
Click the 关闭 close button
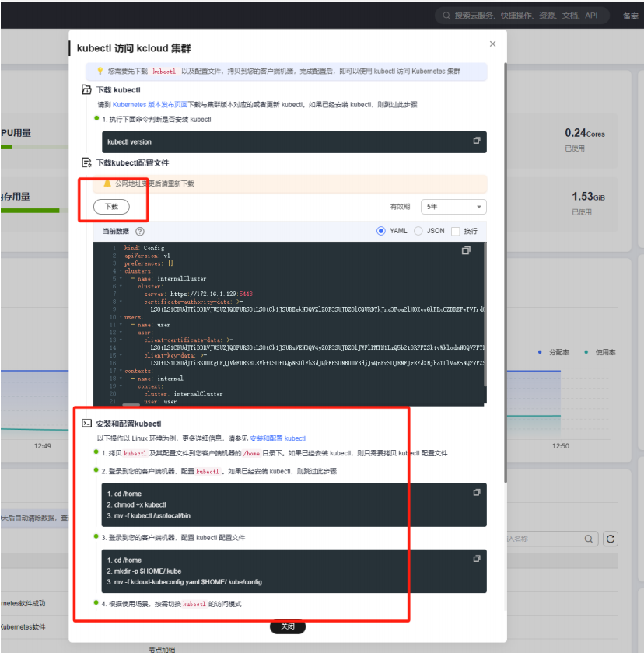(288, 626)
